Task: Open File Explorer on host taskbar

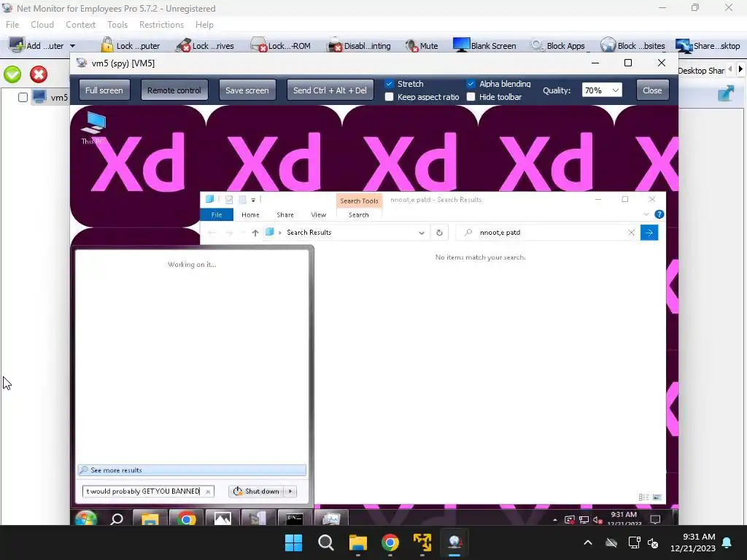Action: tap(357, 542)
